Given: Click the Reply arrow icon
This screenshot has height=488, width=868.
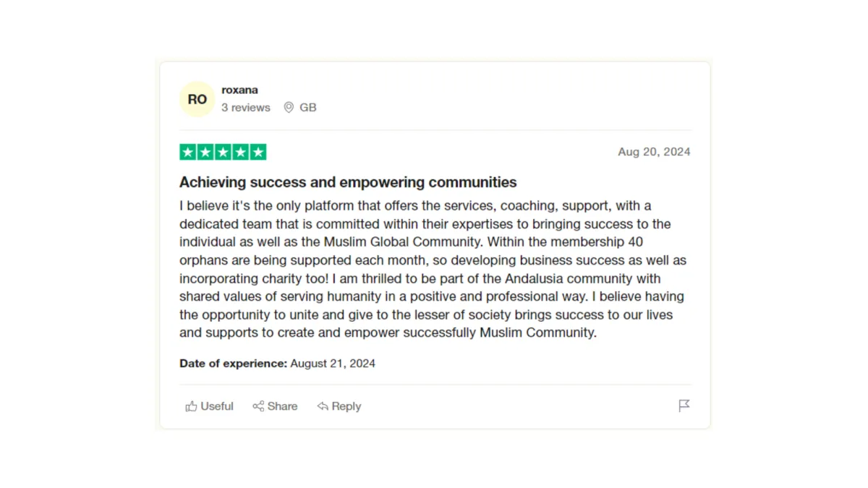Looking at the screenshot, I should [323, 406].
